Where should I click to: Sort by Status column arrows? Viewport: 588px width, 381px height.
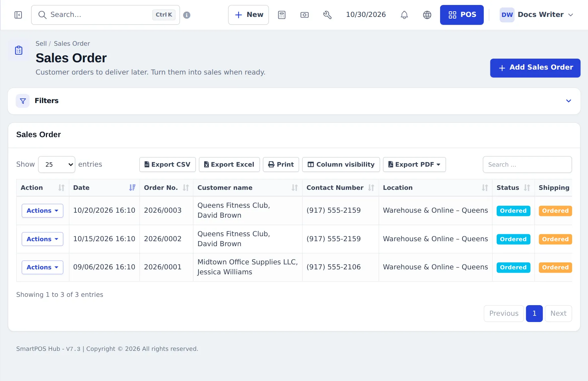(x=527, y=188)
